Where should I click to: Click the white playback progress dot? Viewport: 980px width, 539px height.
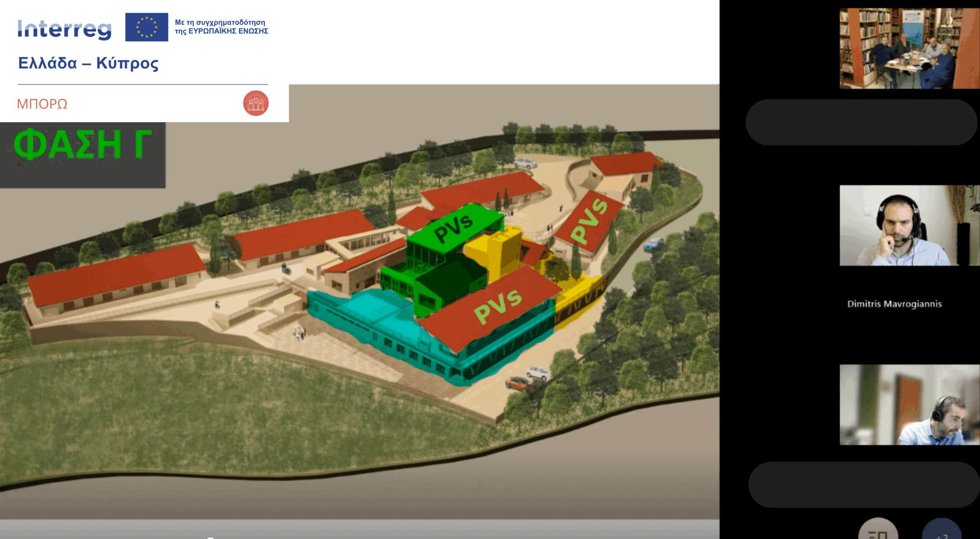point(210,538)
